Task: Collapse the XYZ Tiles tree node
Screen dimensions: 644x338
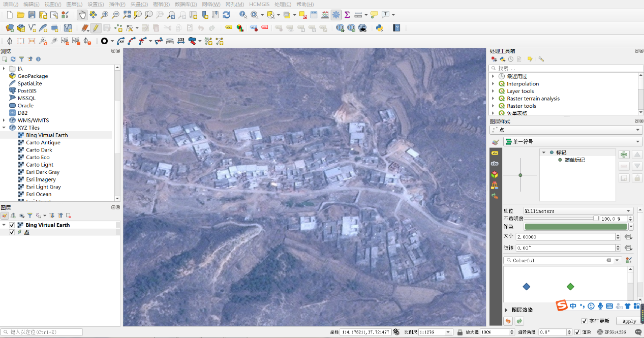Action: 4,128
